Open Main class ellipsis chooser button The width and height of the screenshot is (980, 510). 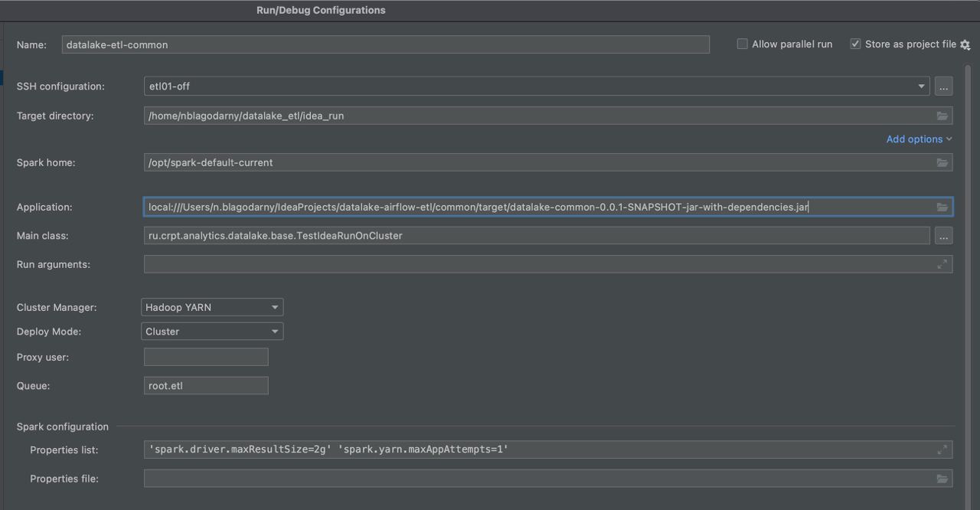pyautogui.click(x=943, y=236)
